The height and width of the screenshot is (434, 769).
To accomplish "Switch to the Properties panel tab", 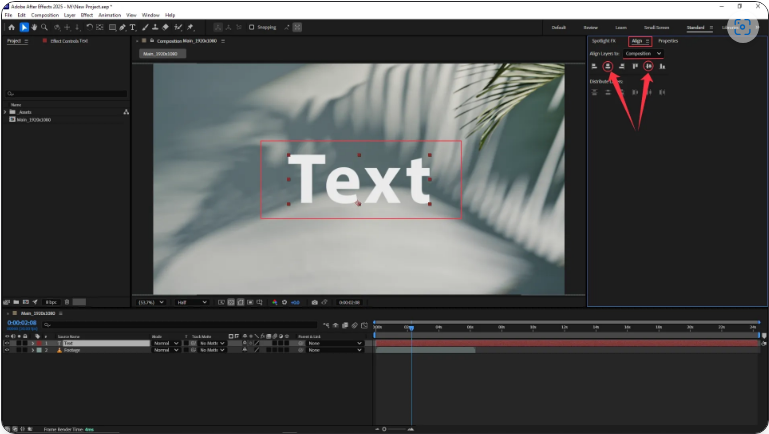I will [668, 41].
